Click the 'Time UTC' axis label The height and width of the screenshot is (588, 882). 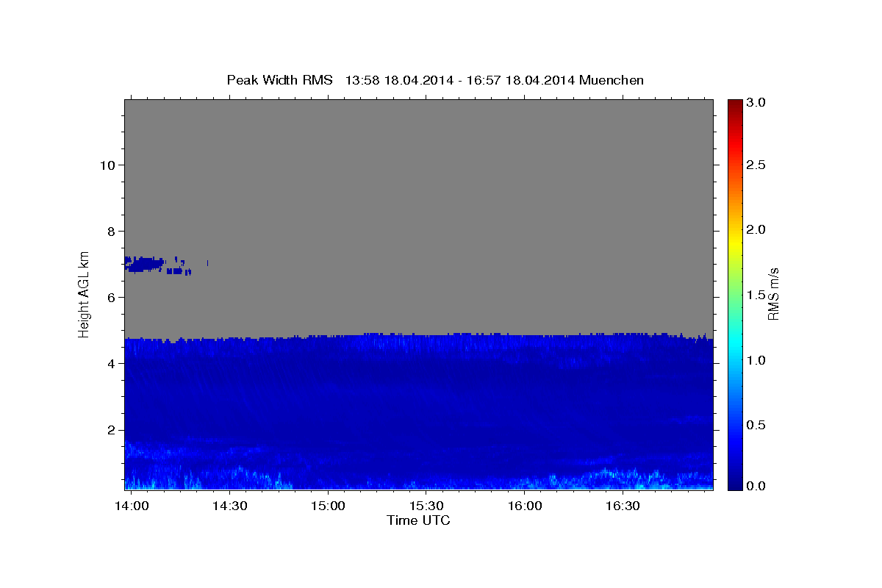point(418,520)
